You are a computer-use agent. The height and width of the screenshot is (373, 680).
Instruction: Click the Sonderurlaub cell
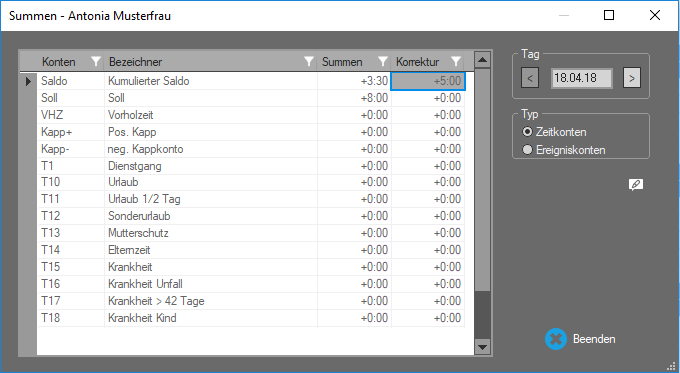point(211,216)
